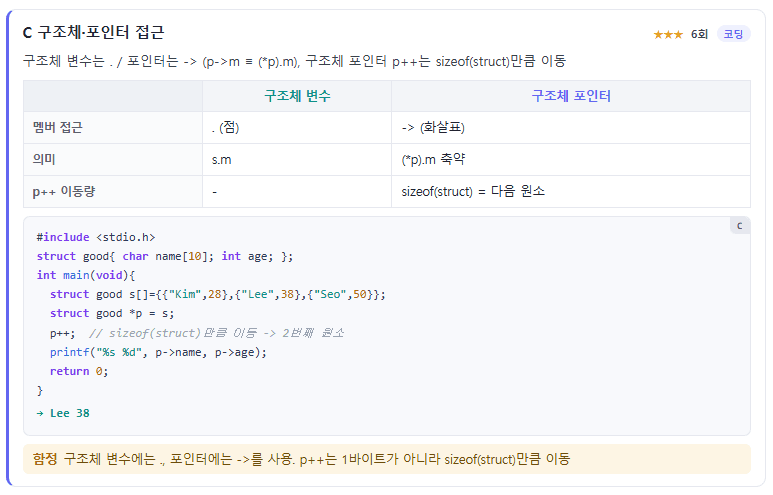This screenshot has height=495, width=773.
Task: Click the return 0; code line
Action: (79, 371)
